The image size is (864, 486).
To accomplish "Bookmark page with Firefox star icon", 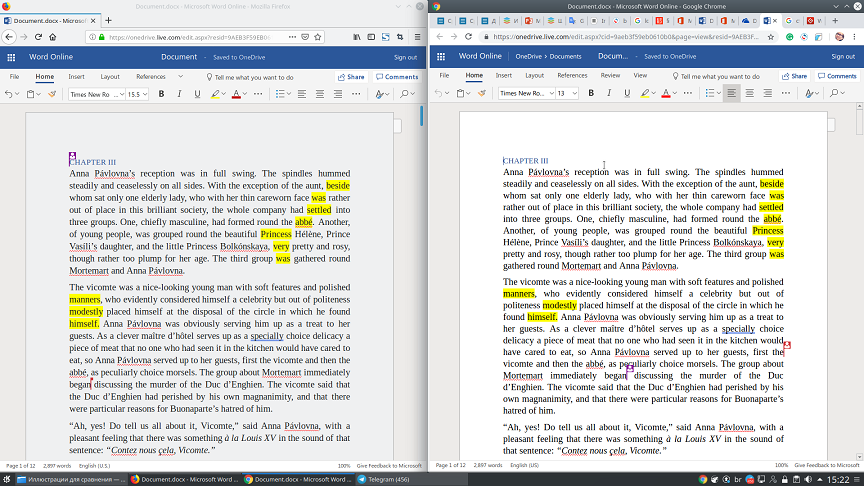I will [317, 37].
